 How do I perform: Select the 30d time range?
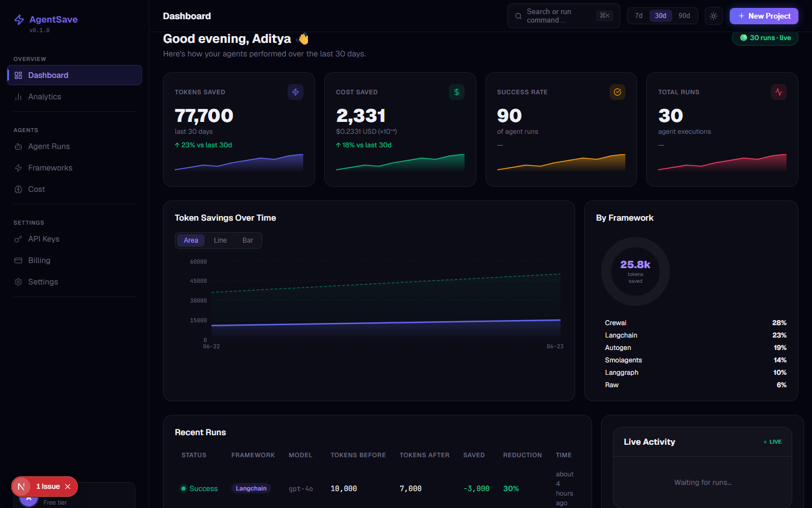click(x=661, y=16)
